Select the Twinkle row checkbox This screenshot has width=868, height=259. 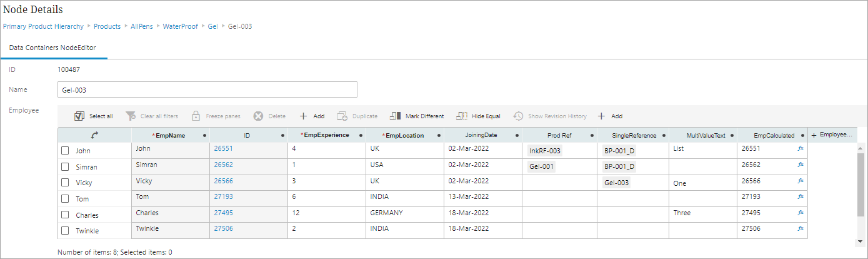point(65,231)
